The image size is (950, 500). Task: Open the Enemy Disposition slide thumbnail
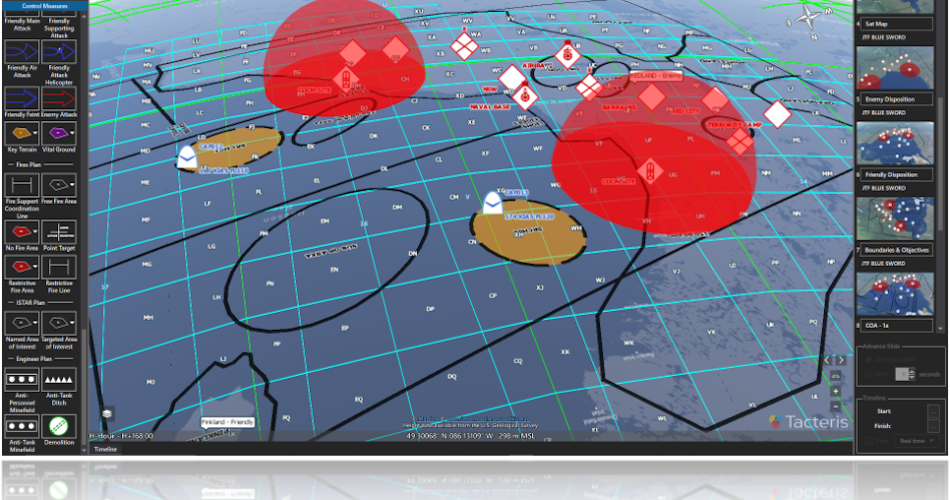pyautogui.click(x=895, y=68)
